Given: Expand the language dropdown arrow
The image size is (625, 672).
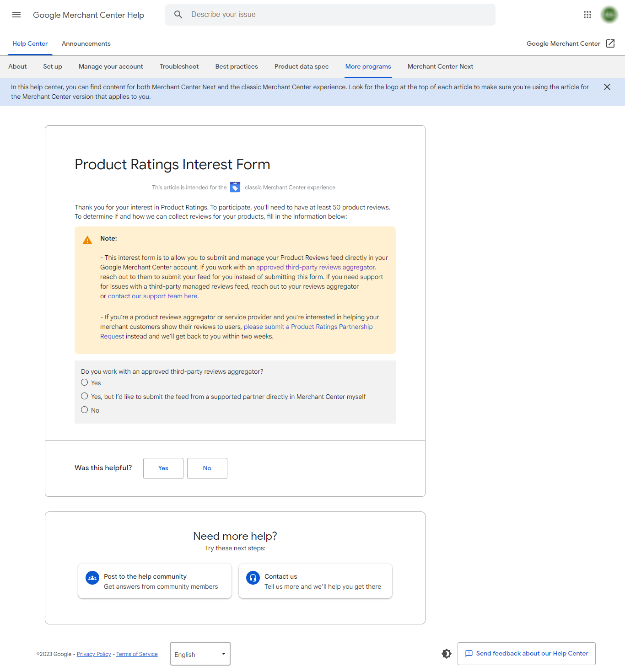Looking at the screenshot, I should click(x=224, y=654).
